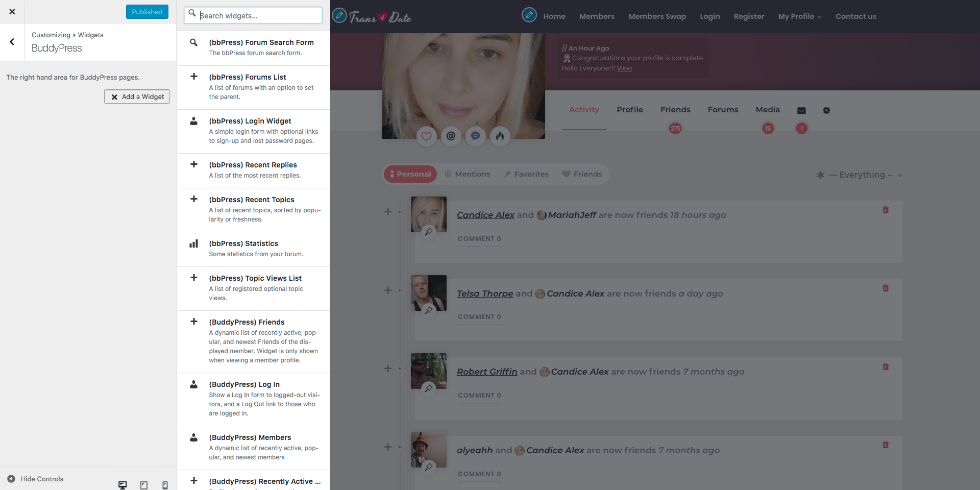
Task: Add the (BuddyPress) Log In widget
Action: pyautogui.click(x=253, y=399)
